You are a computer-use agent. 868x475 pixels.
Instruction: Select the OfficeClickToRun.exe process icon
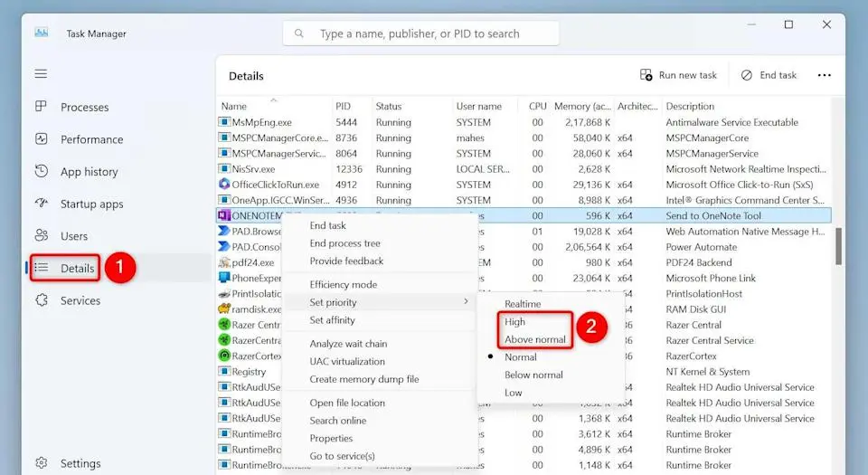(224, 185)
